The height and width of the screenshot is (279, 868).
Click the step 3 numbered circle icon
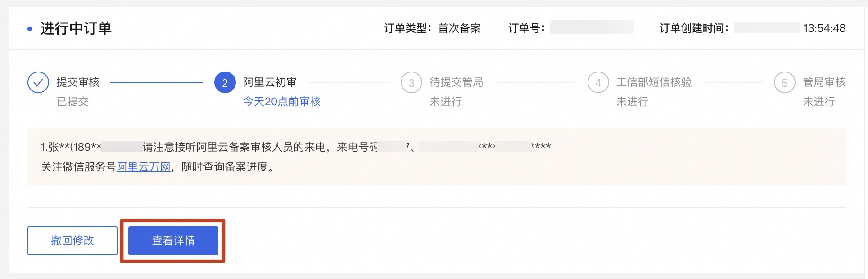[411, 83]
